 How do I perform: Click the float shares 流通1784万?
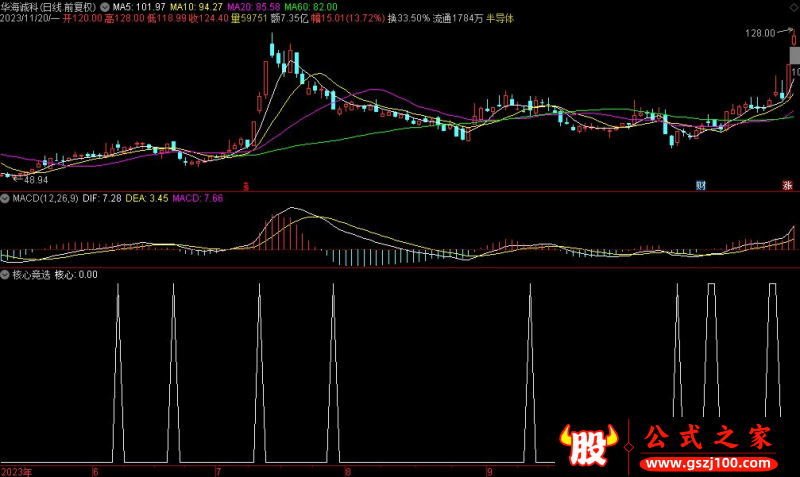[458, 19]
